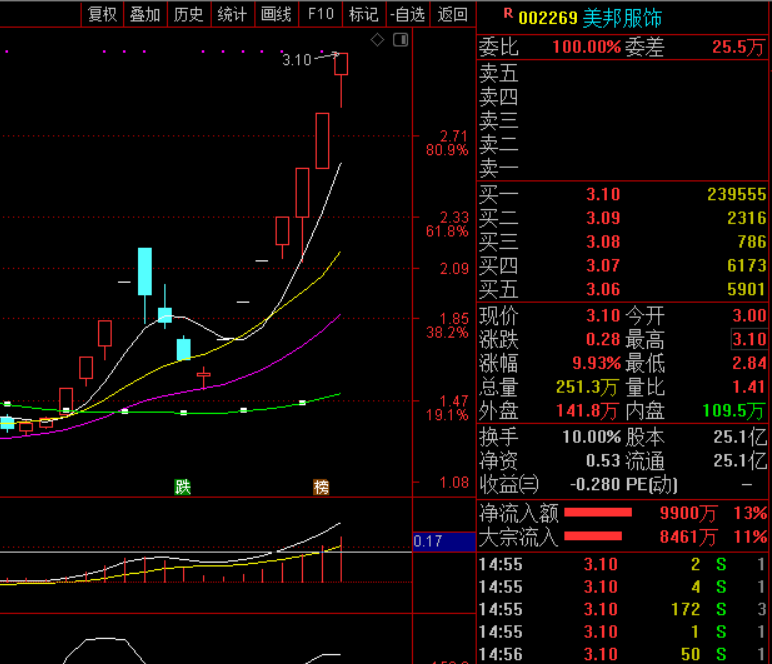Select the 卖一 order row
Screen dimensions: 772x664
point(622,168)
